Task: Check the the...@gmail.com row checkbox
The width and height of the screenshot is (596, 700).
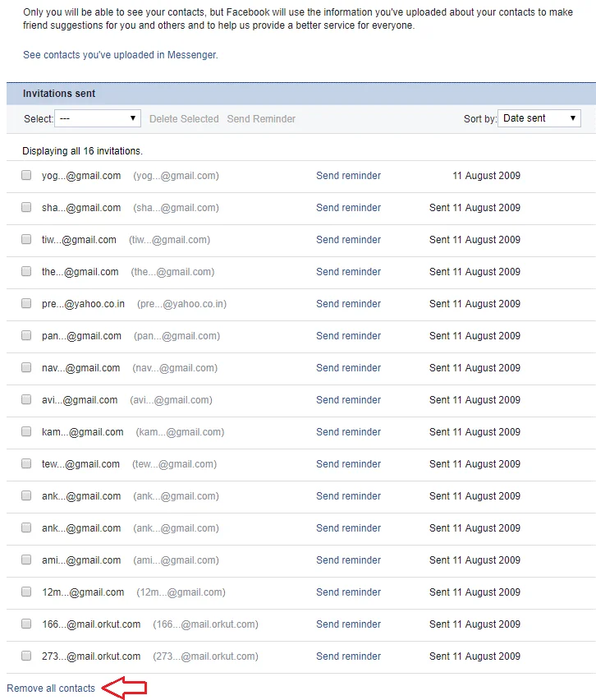Action: coord(26,271)
